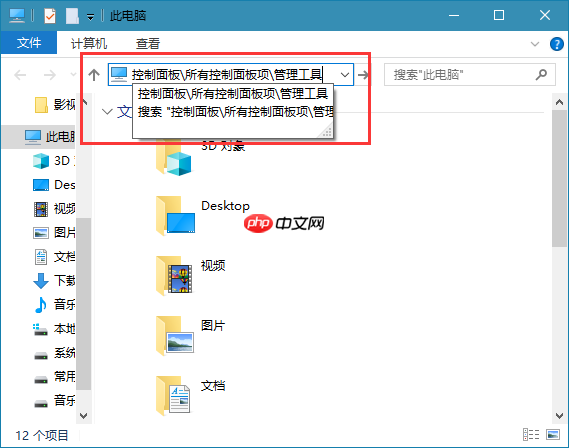Click the sidebar scrollbar down arrow
The height and width of the screenshot is (448, 569).
coord(83,416)
